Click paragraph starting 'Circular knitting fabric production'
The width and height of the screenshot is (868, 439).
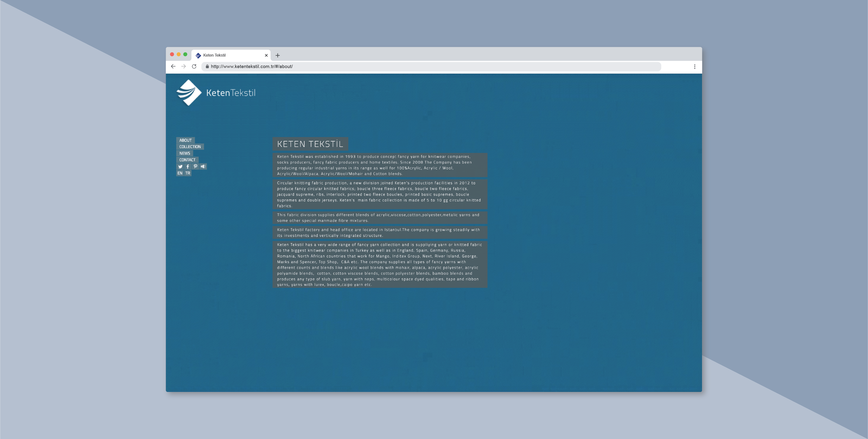click(x=380, y=194)
